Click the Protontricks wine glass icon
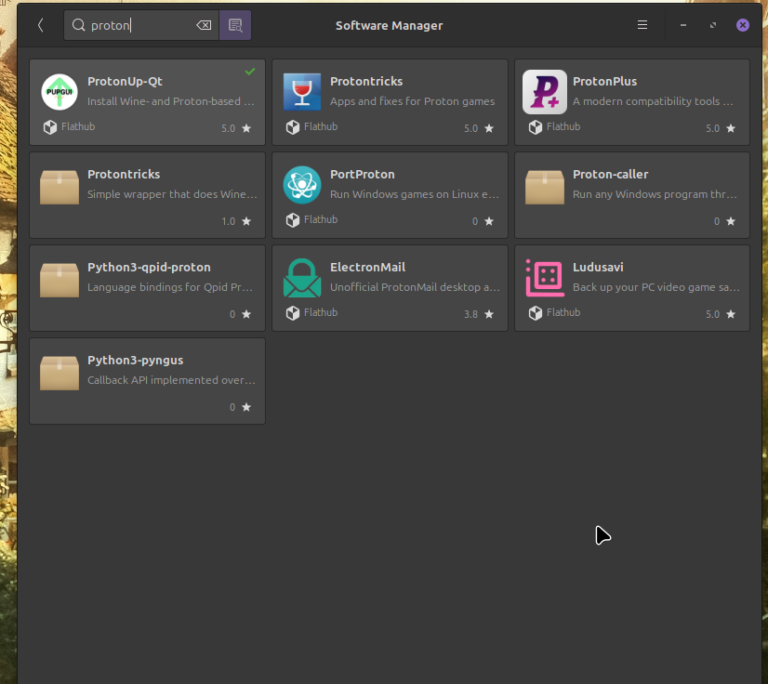The height and width of the screenshot is (684, 768). point(302,92)
